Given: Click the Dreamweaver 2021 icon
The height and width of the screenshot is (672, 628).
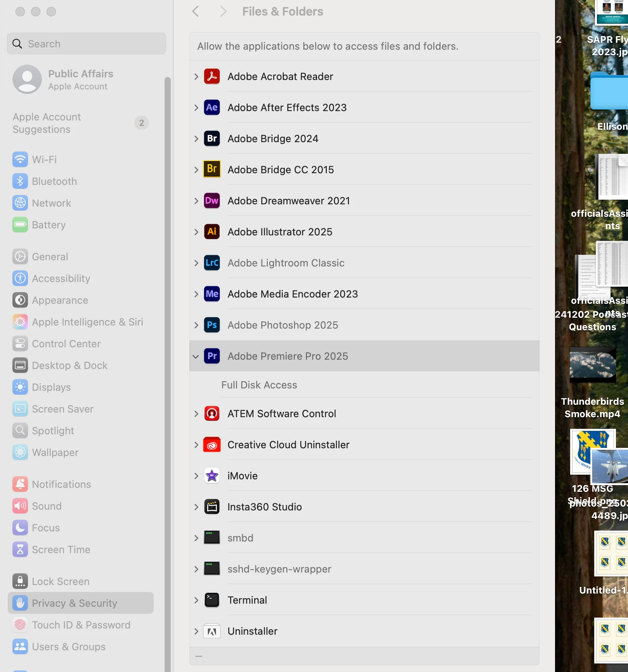Looking at the screenshot, I should pyautogui.click(x=212, y=201).
